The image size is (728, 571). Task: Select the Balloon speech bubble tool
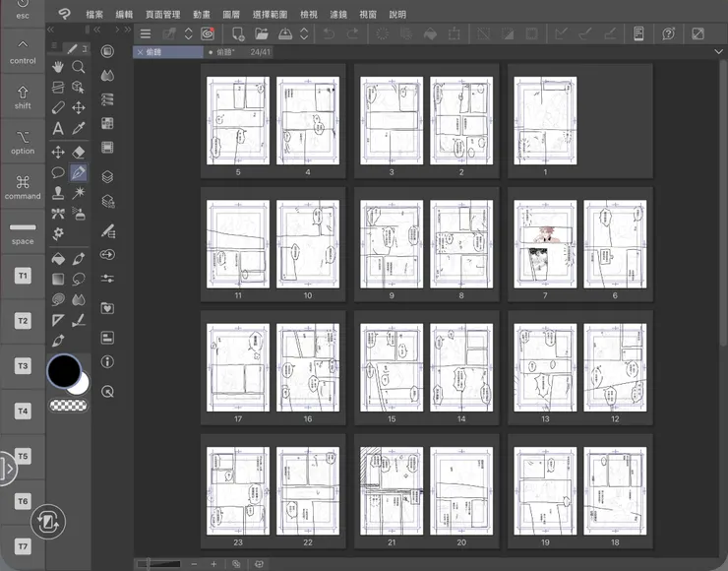pyautogui.click(x=58, y=173)
